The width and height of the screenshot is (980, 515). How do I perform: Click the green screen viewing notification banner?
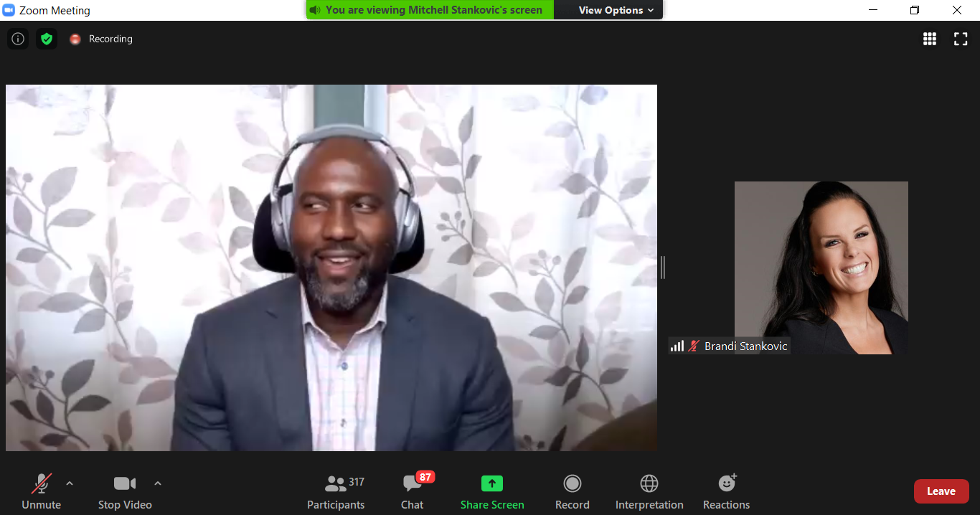point(430,10)
